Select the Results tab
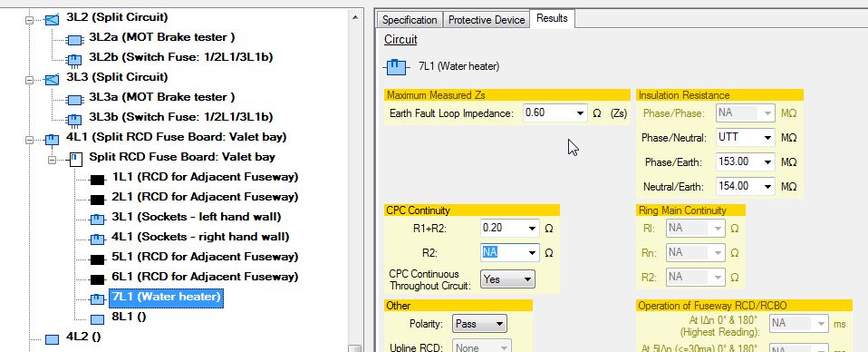868x352 pixels. [x=552, y=18]
